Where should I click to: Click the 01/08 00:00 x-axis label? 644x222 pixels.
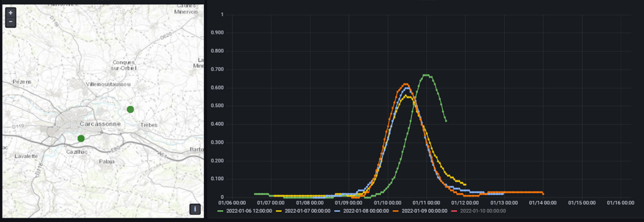pyautogui.click(x=310, y=202)
